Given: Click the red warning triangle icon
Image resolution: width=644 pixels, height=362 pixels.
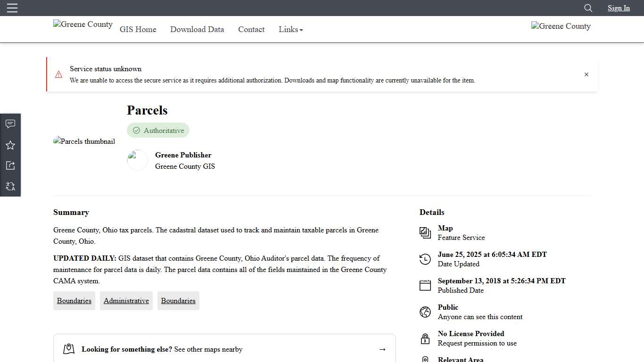Looking at the screenshot, I should (x=58, y=74).
